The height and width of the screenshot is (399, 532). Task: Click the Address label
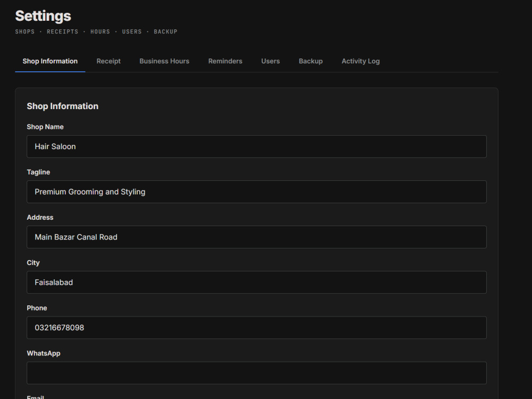point(40,218)
